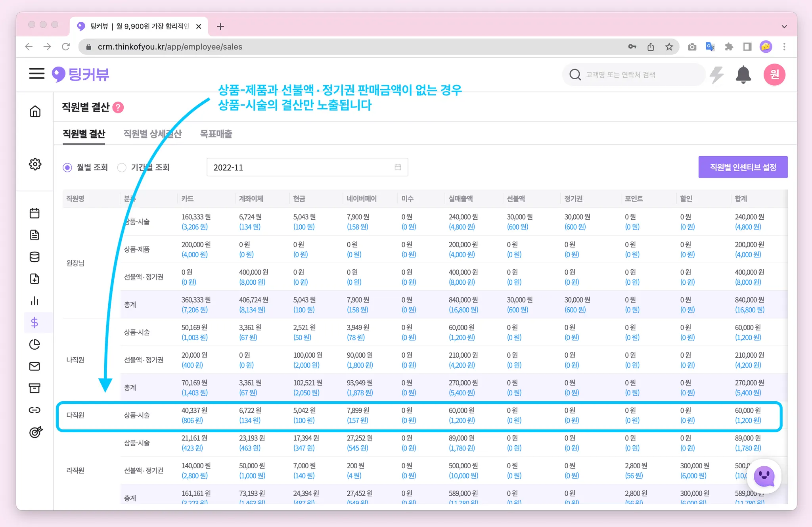Select the 월별 조회 radio button

click(x=67, y=168)
